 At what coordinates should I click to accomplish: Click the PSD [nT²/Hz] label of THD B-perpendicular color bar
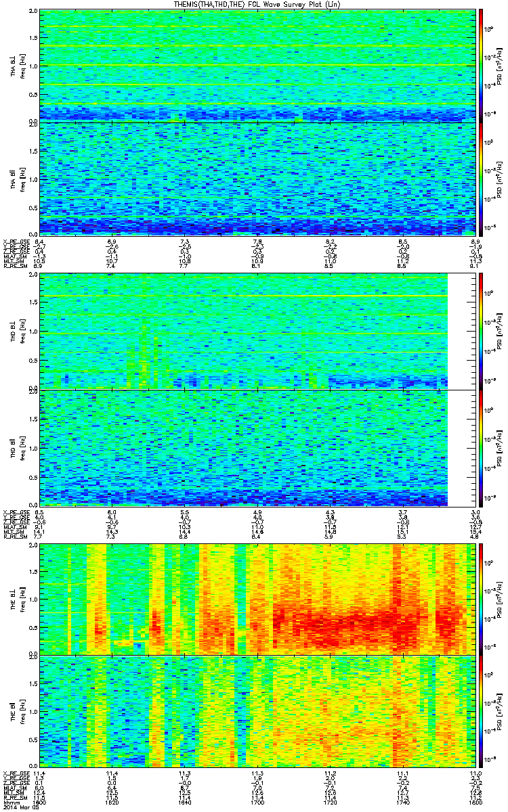499,332
